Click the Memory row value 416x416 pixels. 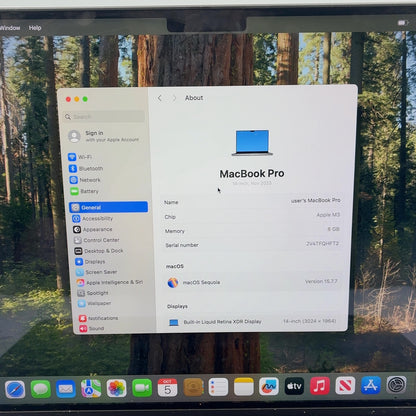(333, 229)
